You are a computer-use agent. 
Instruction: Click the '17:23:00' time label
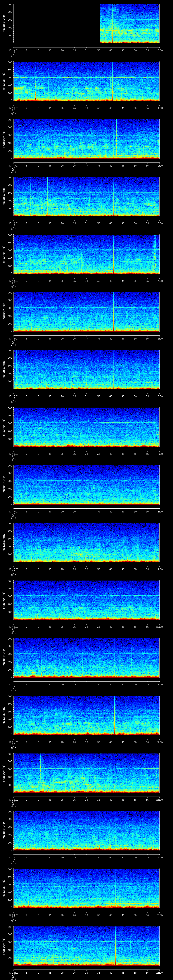pos(13,857)
